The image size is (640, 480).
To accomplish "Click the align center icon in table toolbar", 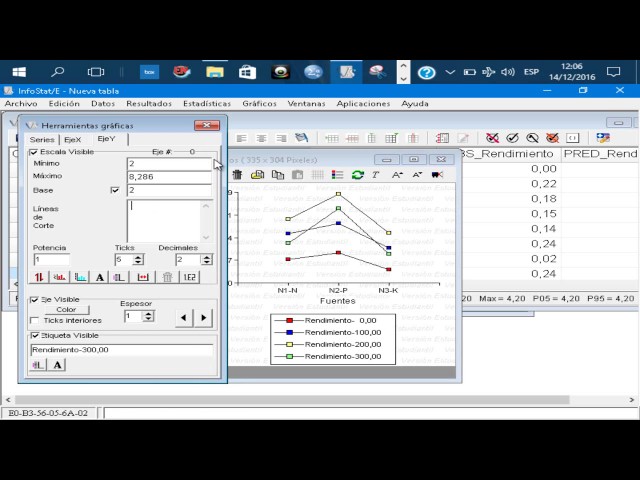I will (x=261, y=138).
